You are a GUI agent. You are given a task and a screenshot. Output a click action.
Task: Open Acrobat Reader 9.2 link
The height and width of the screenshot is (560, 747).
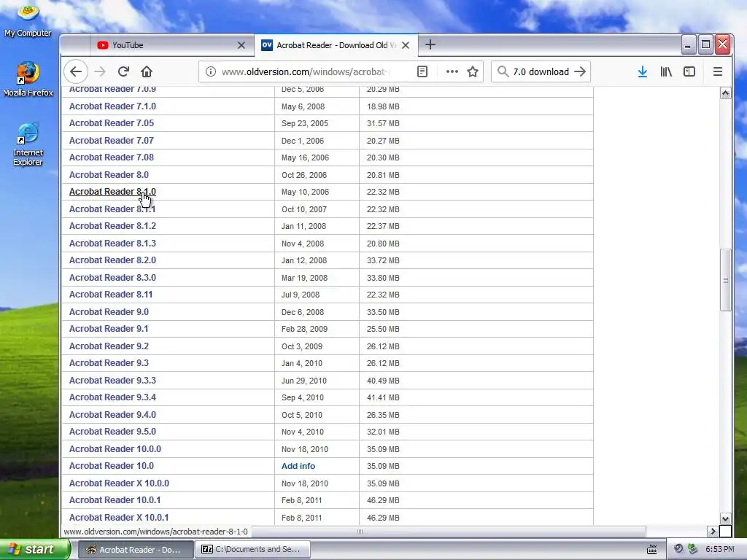tap(109, 346)
